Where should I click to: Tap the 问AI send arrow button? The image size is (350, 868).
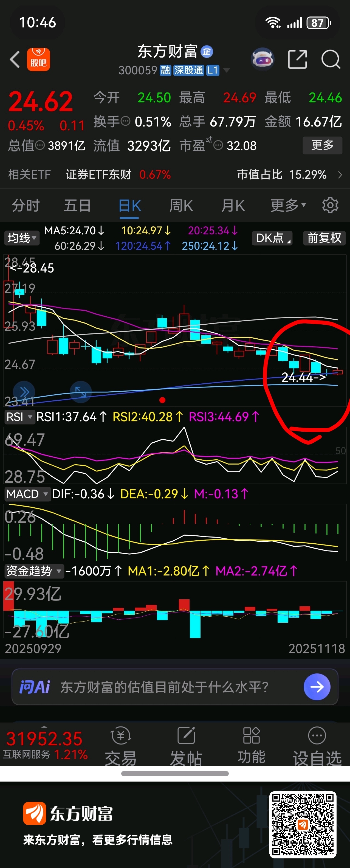pos(317,687)
